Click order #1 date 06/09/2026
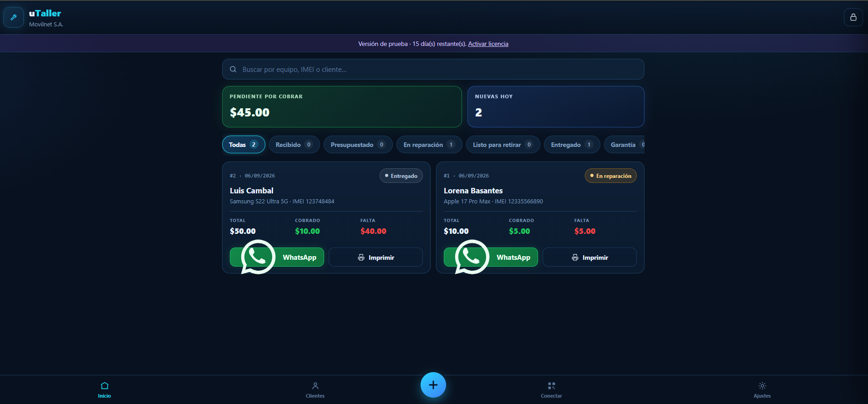Viewport: 868px width, 404px height. pyautogui.click(x=474, y=176)
